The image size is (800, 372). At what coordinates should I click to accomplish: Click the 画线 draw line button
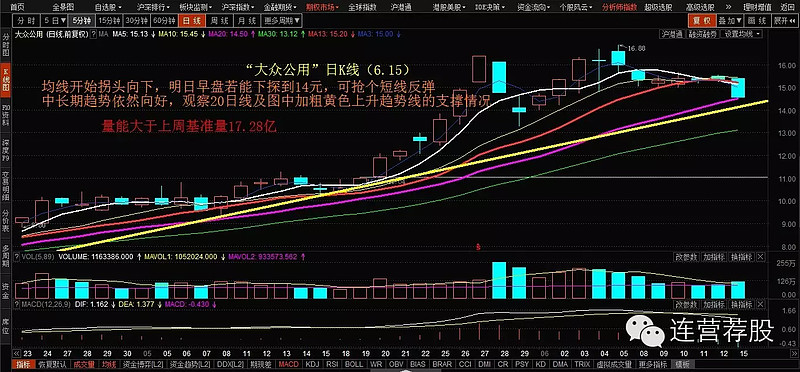pos(758,20)
